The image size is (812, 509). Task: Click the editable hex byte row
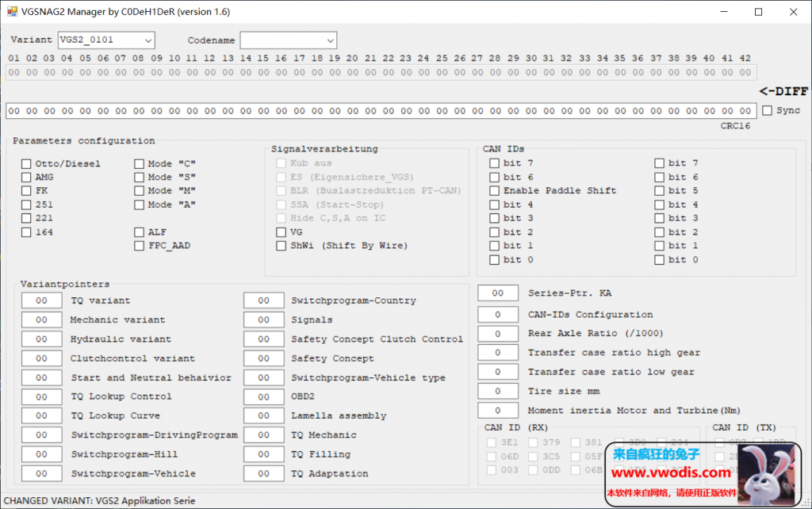[381, 111]
